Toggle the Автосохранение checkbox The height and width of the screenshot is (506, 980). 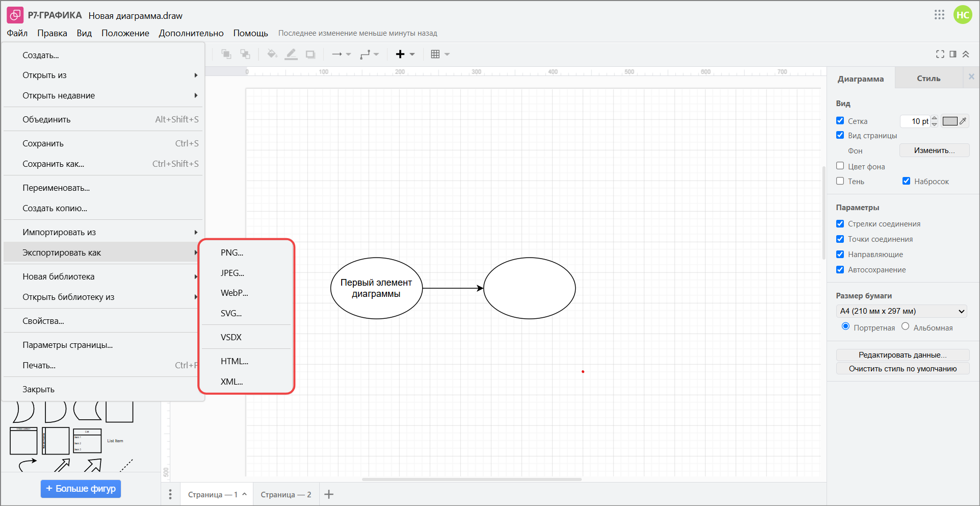point(840,269)
